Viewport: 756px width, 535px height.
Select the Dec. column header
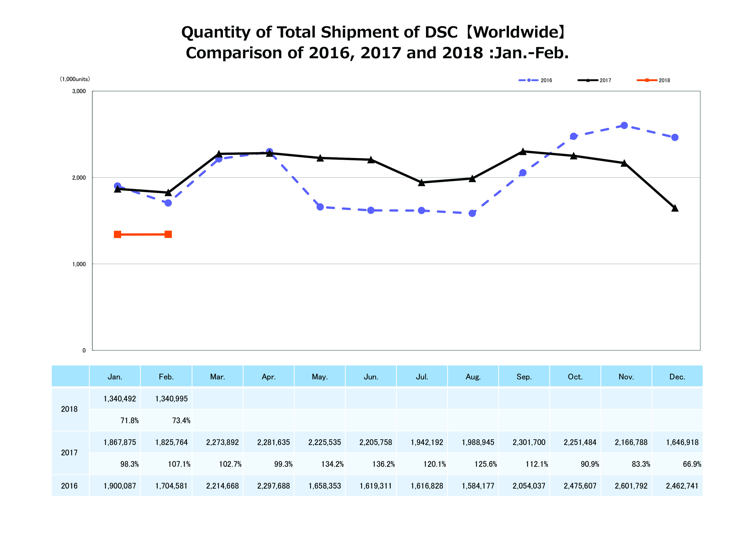[x=677, y=376]
